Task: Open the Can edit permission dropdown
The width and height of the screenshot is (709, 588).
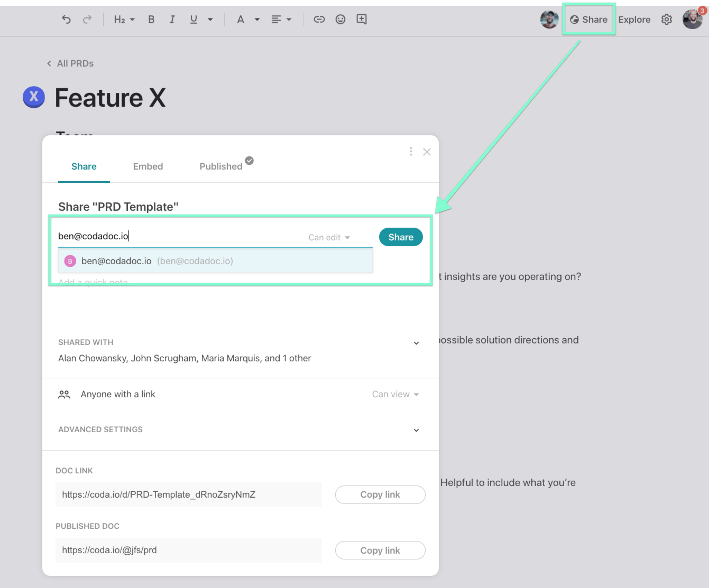Action: [x=329, y=238]
